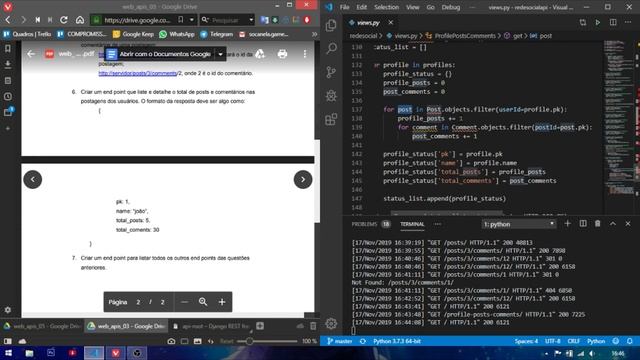640x360 pixels.
Task: Split the VS Code editor to the right
Action: tap(613, 22)
